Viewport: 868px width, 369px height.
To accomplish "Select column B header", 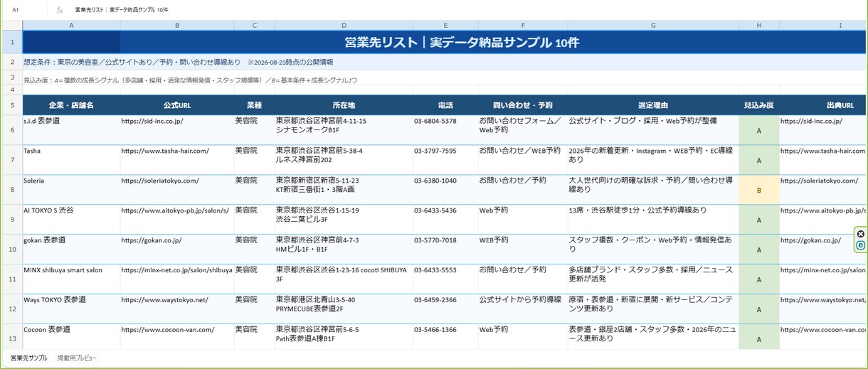I will point(176,26).
